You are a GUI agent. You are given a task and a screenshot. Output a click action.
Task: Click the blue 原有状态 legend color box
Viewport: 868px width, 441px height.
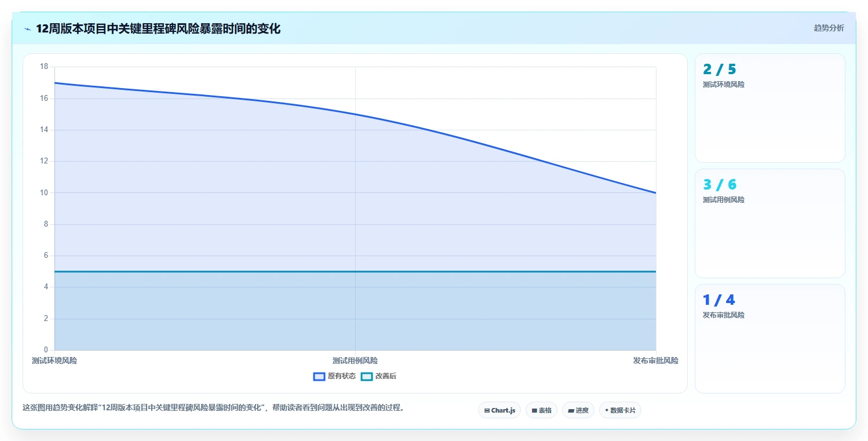tap(319, 376)
